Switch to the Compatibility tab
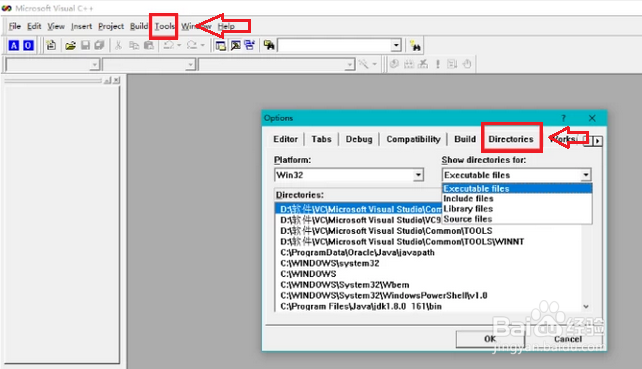The image size is (642, 369). tap(413, 139)
